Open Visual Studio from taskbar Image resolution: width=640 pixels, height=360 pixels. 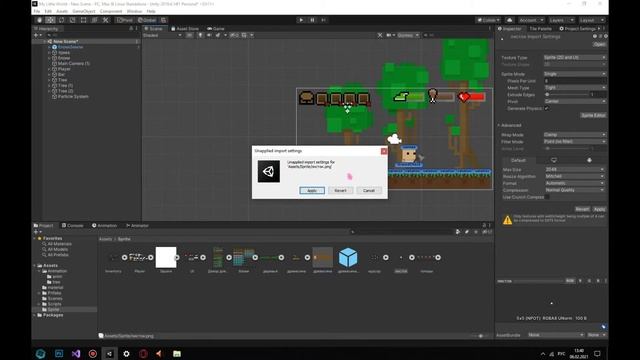pos(76,353)
